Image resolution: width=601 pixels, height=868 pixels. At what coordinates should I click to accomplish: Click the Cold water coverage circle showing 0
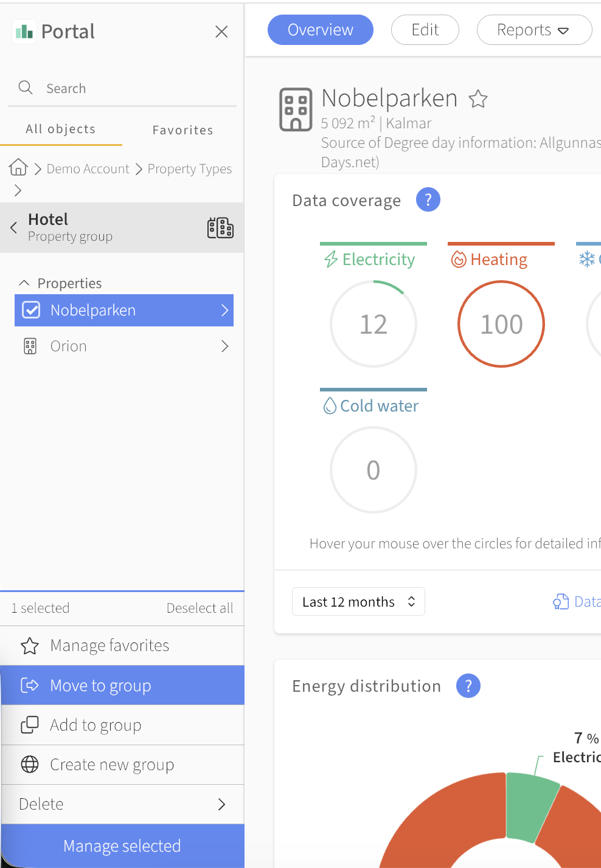coord(373,470)
